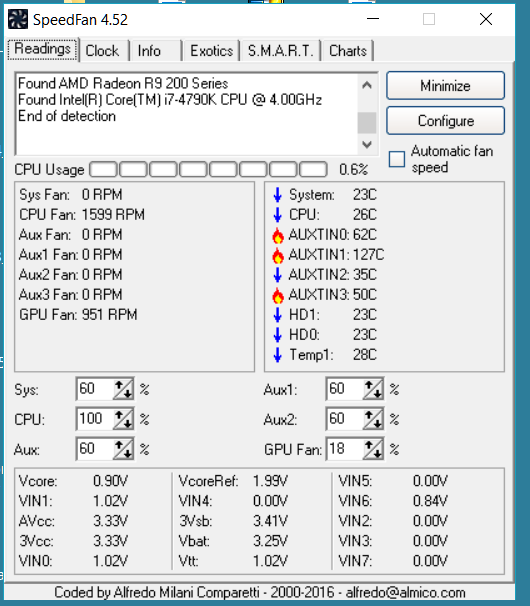
Task: Click the GPU Fan field showing 18
Action: [x=344, y=449]
